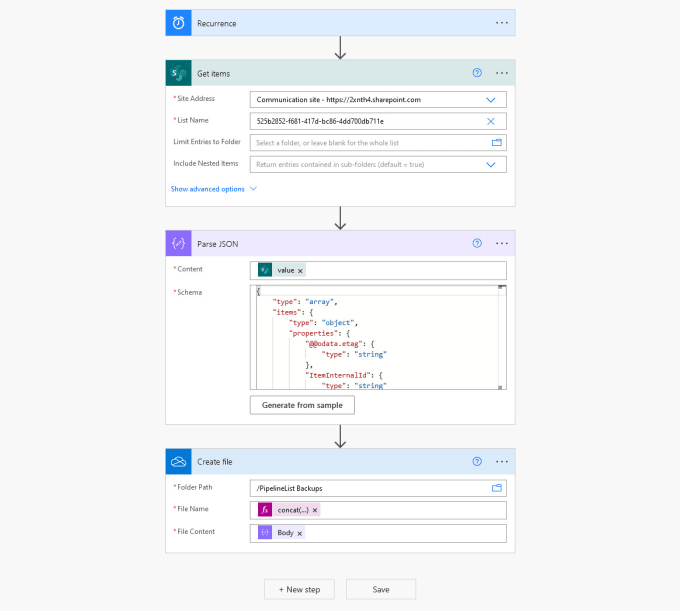The image size is (680, 611).
Task: Click the Parse JSON curly braces icon
Action: [x=178, y=244]
